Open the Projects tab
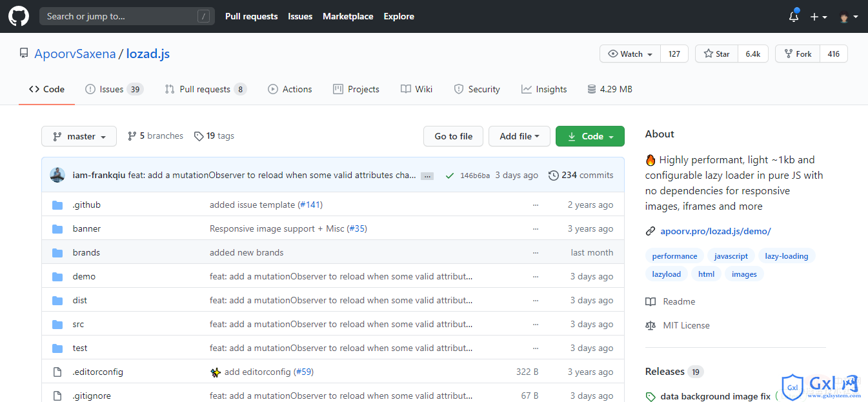The image size is (868, 402). [356, 89]
